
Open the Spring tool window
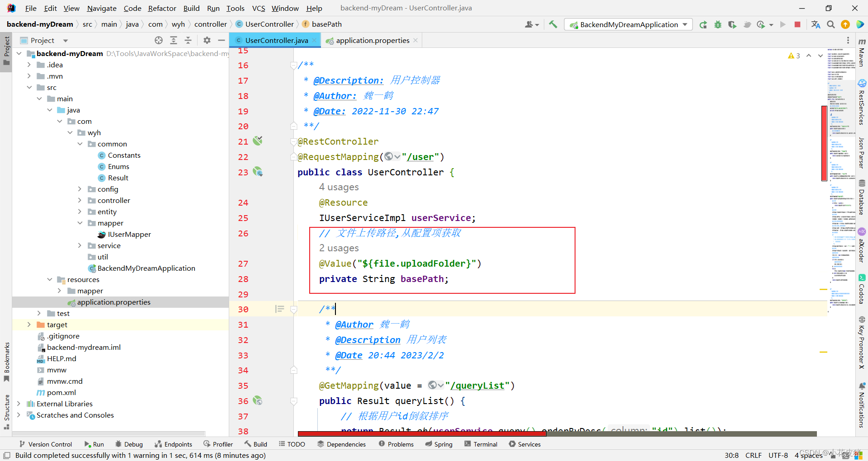click(439, 444)
